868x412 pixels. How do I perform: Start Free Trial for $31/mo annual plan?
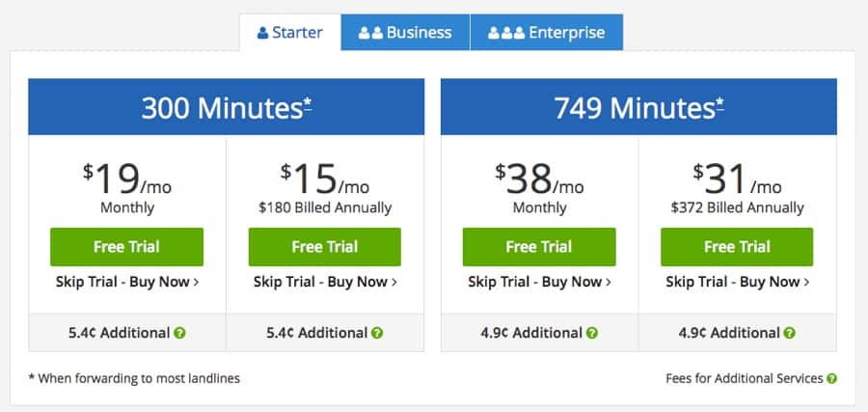click(737, 247)
